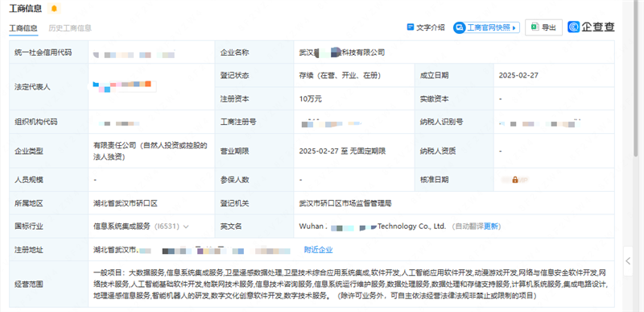Click the 英文名 Technology Co., Ltd. text
This screenshot has height=312, width=644.
coord(412,227)
